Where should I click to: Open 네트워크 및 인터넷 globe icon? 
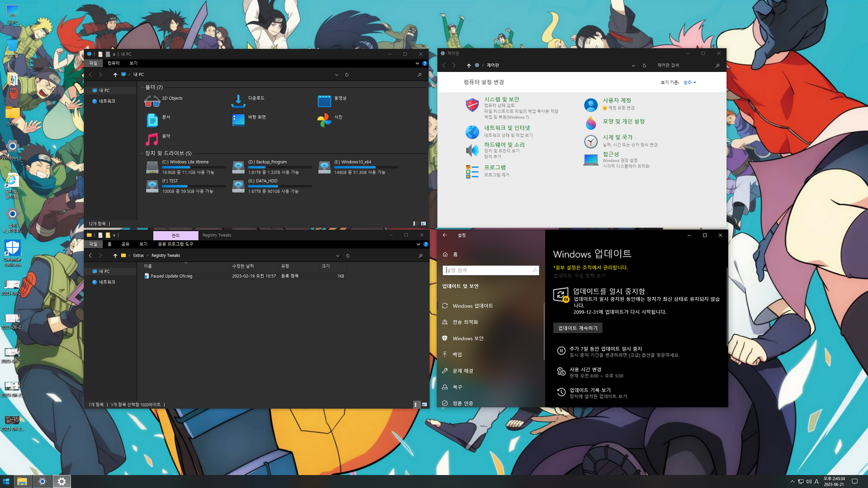(472, 132)
